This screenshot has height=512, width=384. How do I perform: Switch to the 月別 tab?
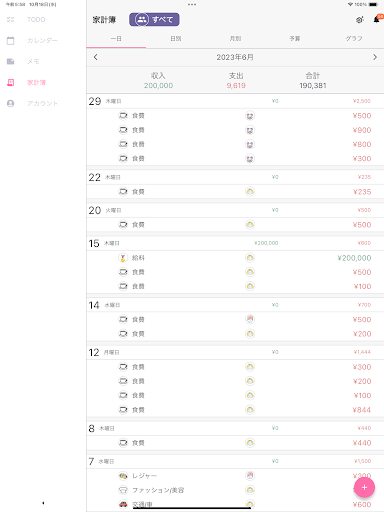tap(235, 39)
